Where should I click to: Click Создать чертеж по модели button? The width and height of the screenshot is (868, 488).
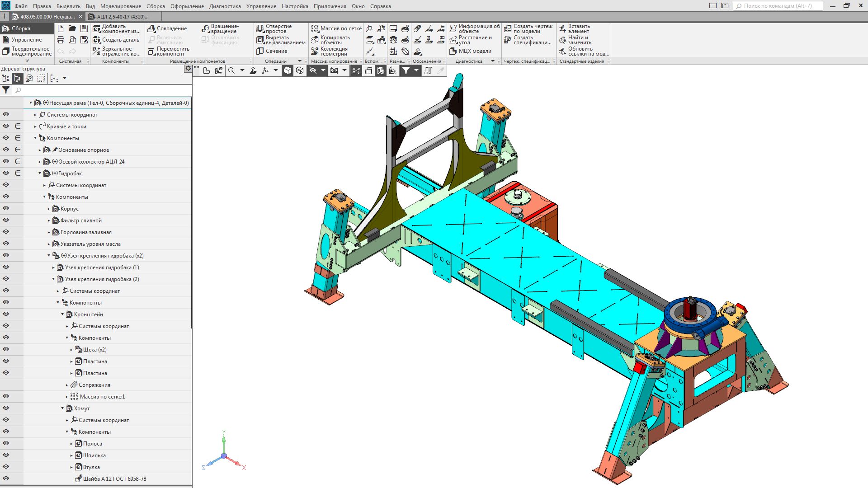click(528, 28)
